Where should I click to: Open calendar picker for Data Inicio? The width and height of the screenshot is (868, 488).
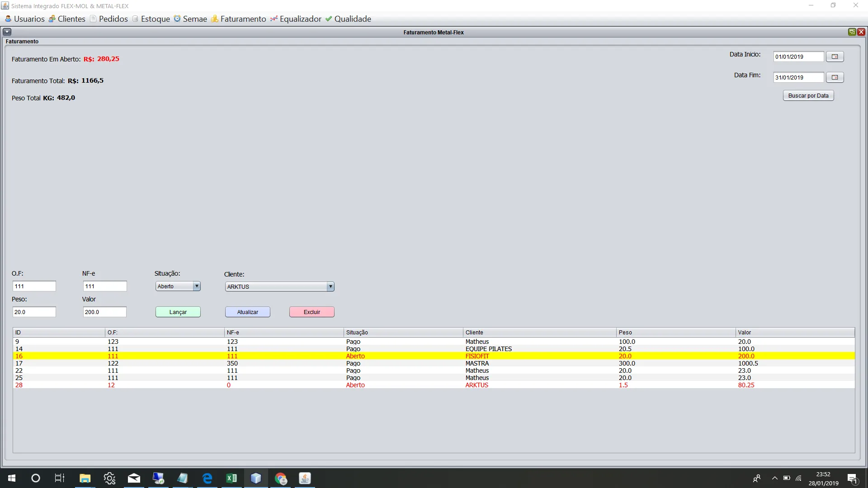pyautogui.click(x=835, y=56)
